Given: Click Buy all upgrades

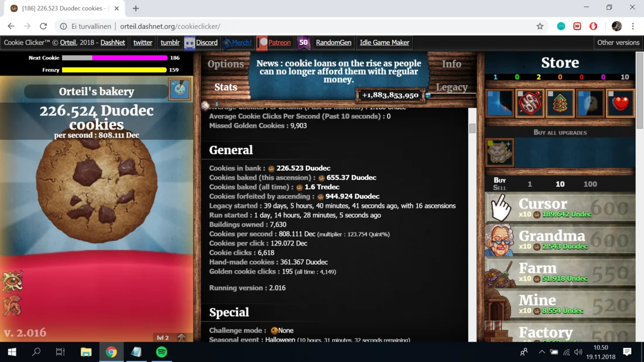Looking at the screenshot, I should point(560,132).
